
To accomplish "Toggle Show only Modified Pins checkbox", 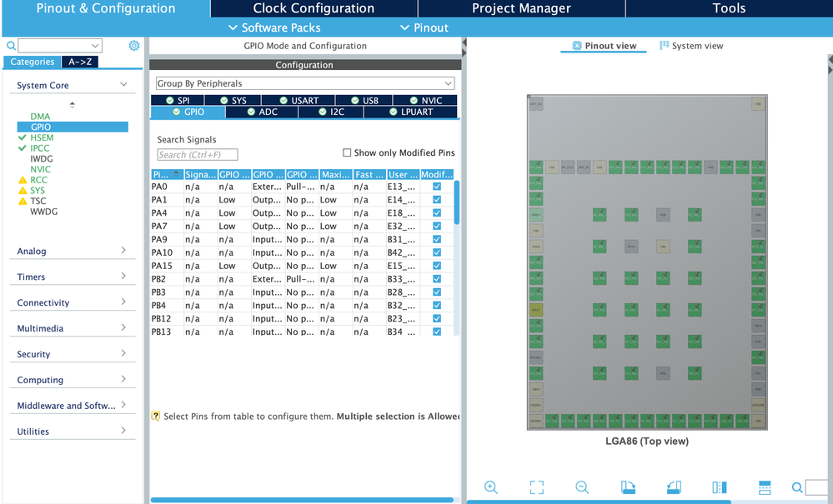I will pos(347,152).
